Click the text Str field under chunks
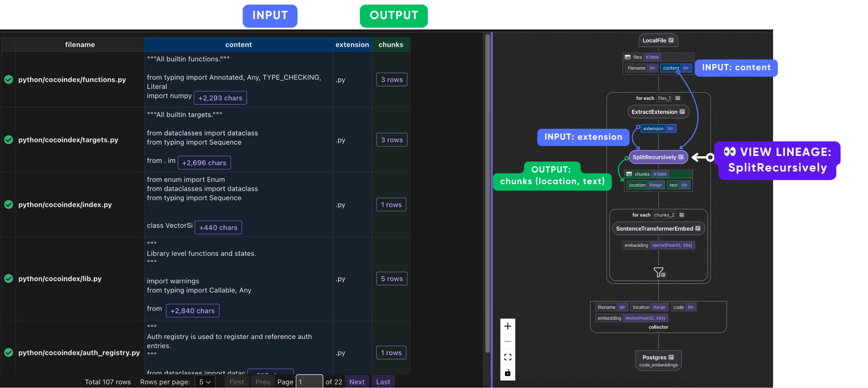 tap(678, 185)
